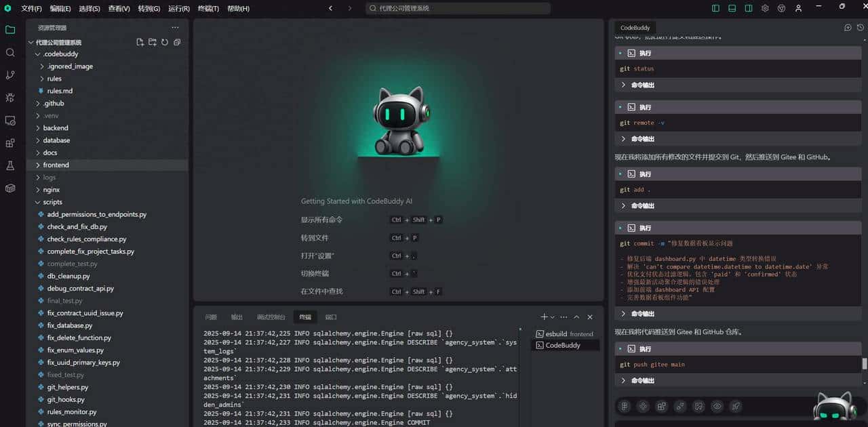868x427 pixels.
Task: Click the 执行 button above git push
Action: pyautogui.click(x=644, y=348)
